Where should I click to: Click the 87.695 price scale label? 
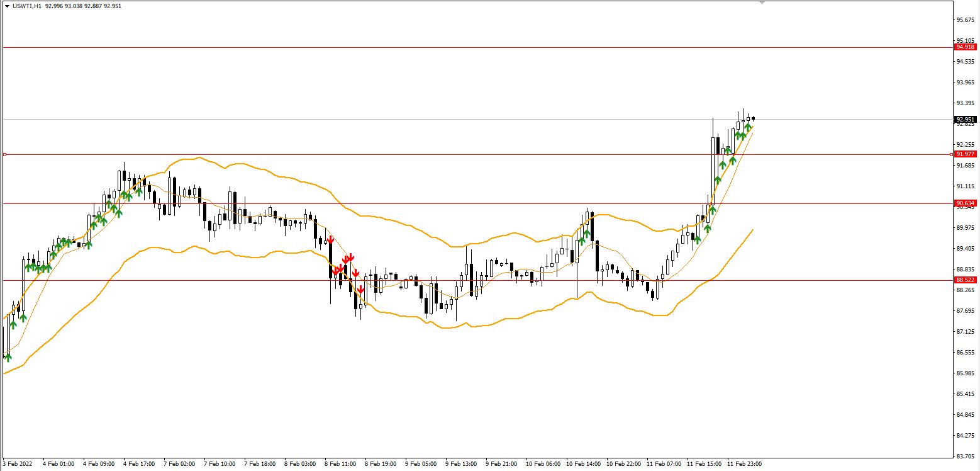click(x=966, y=311)
